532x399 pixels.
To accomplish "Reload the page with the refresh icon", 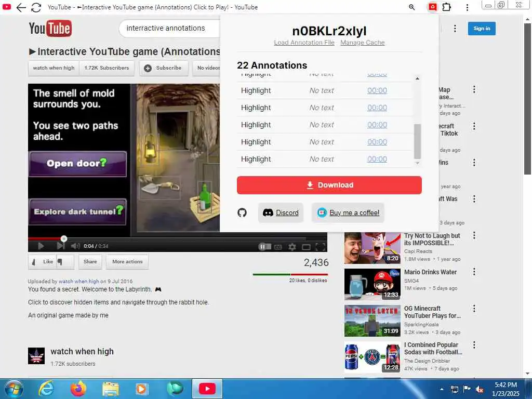I will tap(36, 7).
